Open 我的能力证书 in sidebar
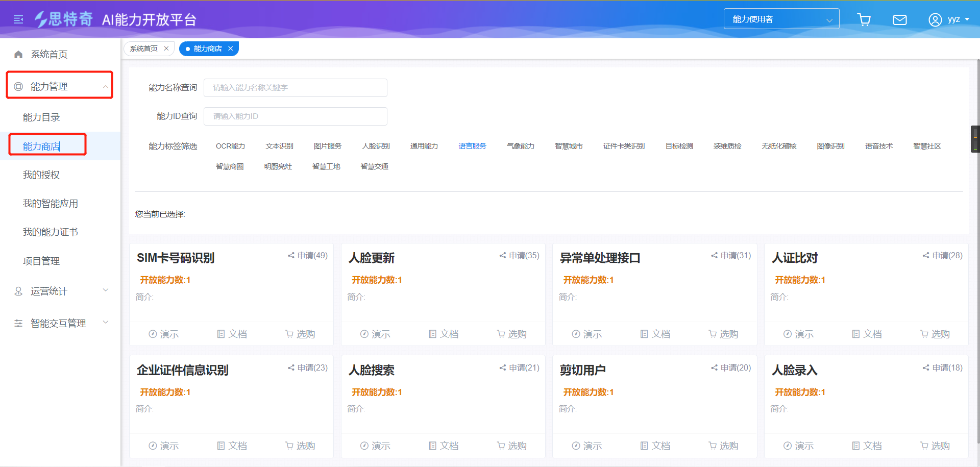 pos(50,232)
